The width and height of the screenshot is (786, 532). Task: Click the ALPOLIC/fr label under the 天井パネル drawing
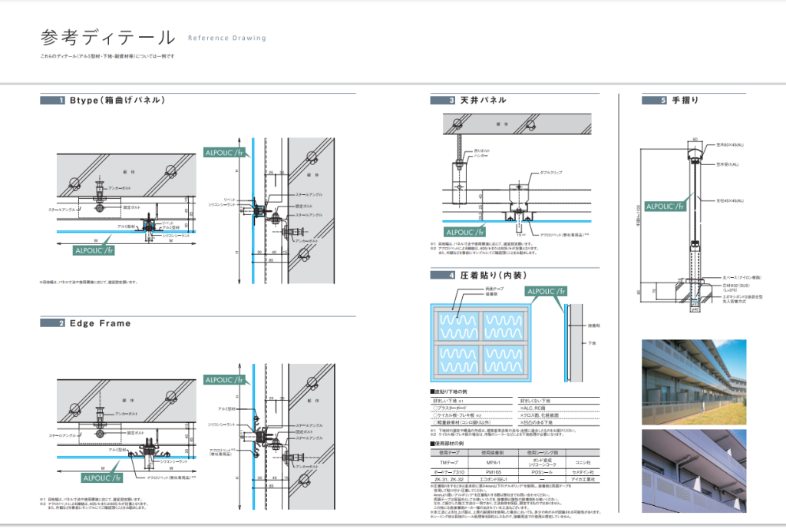point(465,232)
